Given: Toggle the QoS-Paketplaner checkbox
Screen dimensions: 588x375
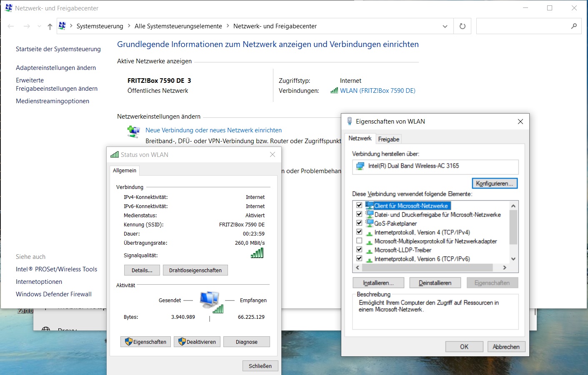Looking at the screenshot, I should tap(359, 223).
